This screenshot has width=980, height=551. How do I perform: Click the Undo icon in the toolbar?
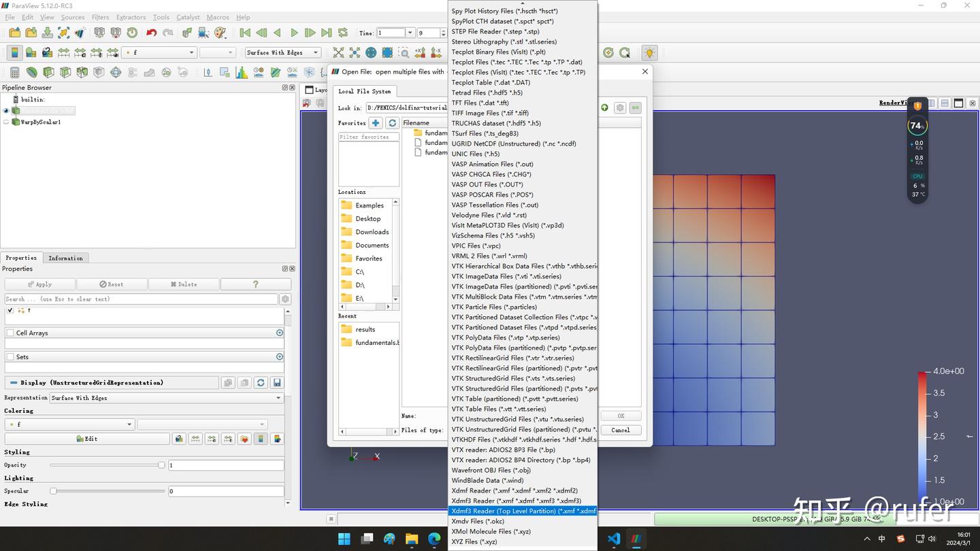click(x=151, y=33)
